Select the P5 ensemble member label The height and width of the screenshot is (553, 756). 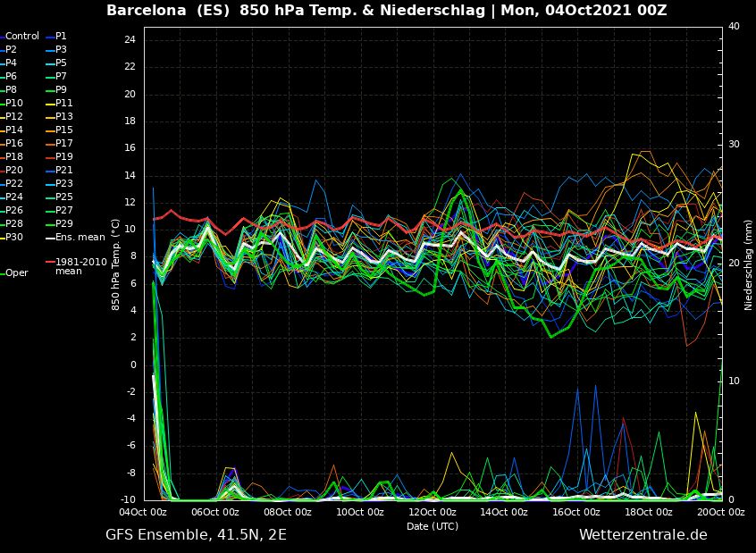tap(61, 63)
